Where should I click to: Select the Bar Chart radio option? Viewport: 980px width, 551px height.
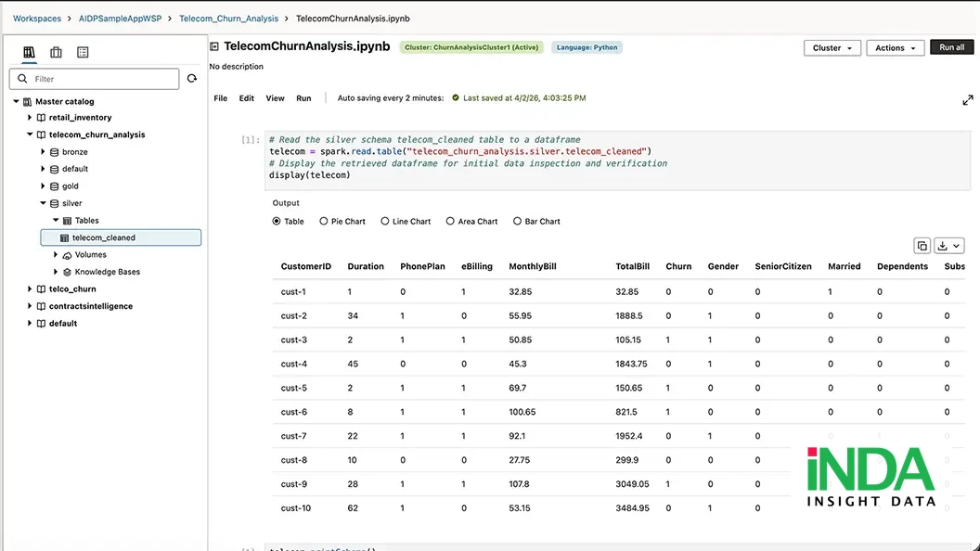[517, 221]
